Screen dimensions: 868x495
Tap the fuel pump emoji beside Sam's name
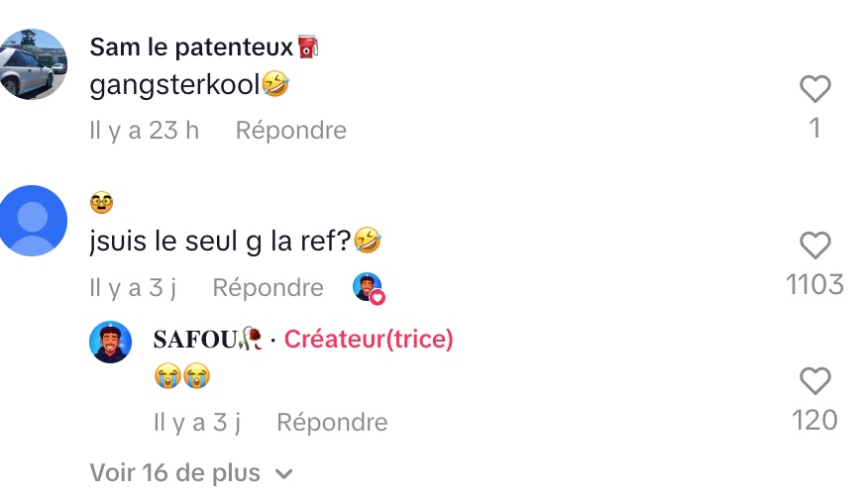pos(308,47)
